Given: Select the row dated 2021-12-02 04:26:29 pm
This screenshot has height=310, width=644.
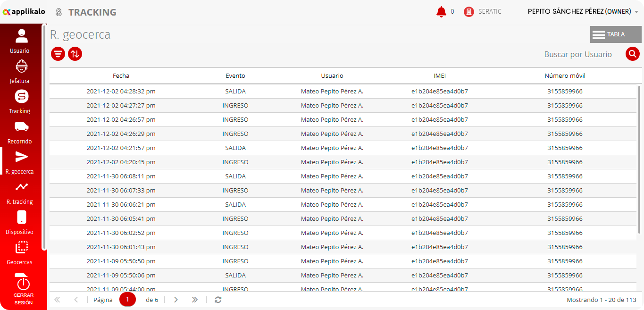Looking at the screenshot, I should 343,134.
